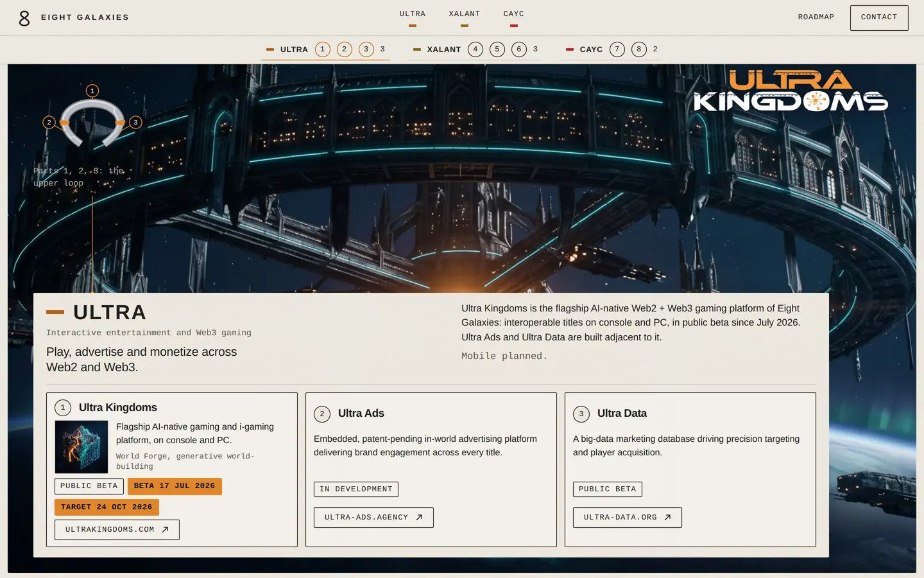924x578 pixels.
Task: Select circled number 2 in ULTRA sub-nav
Action: point(345,49)
